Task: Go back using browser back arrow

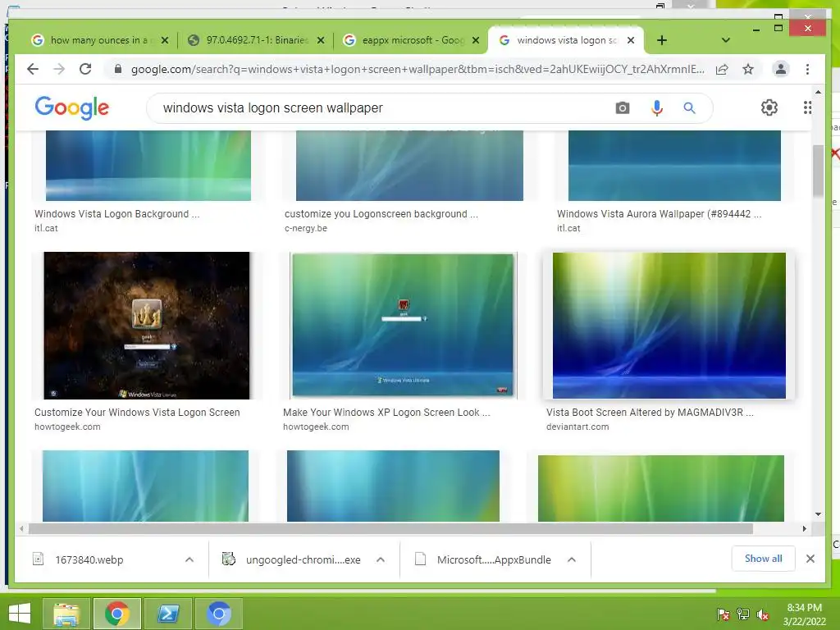Action: [x=33, y=69]
